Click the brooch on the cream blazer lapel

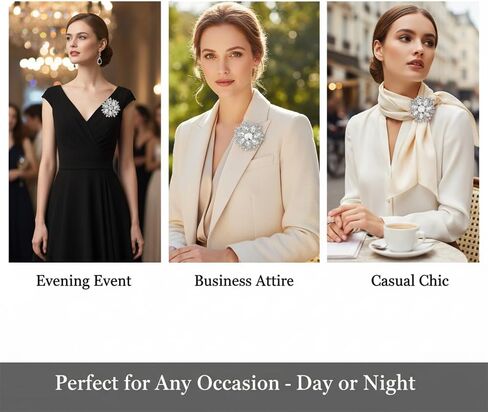[249, 135]
